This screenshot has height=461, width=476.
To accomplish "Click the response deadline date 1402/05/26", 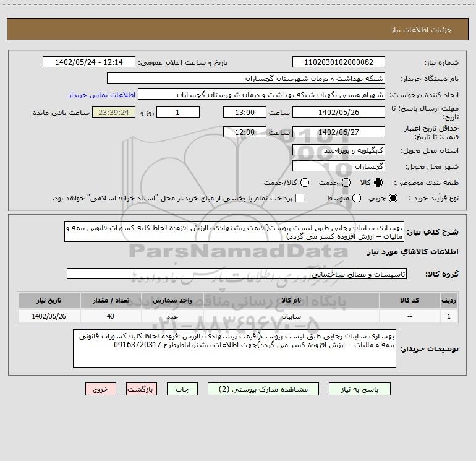I will tap(339, 112).
